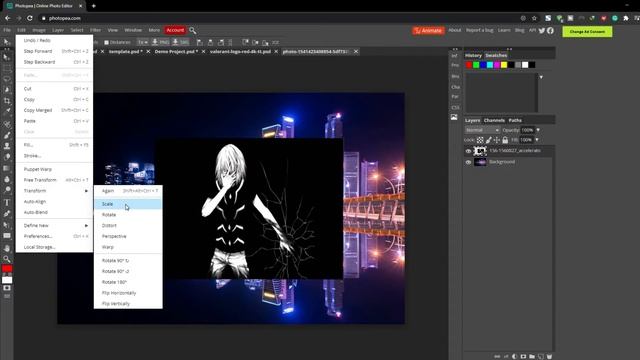Open Opacity slider dropdown arrow
This screenshot has height=360, width=640.
(538, 130)
